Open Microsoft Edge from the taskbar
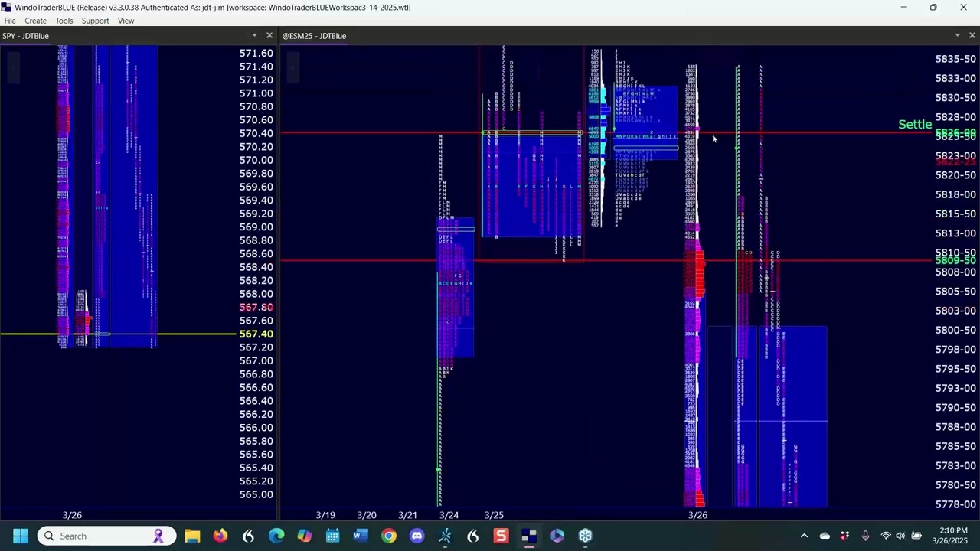The height and width of the screenshot is (551, 980). pyautogui.click(x=276, y=536)
